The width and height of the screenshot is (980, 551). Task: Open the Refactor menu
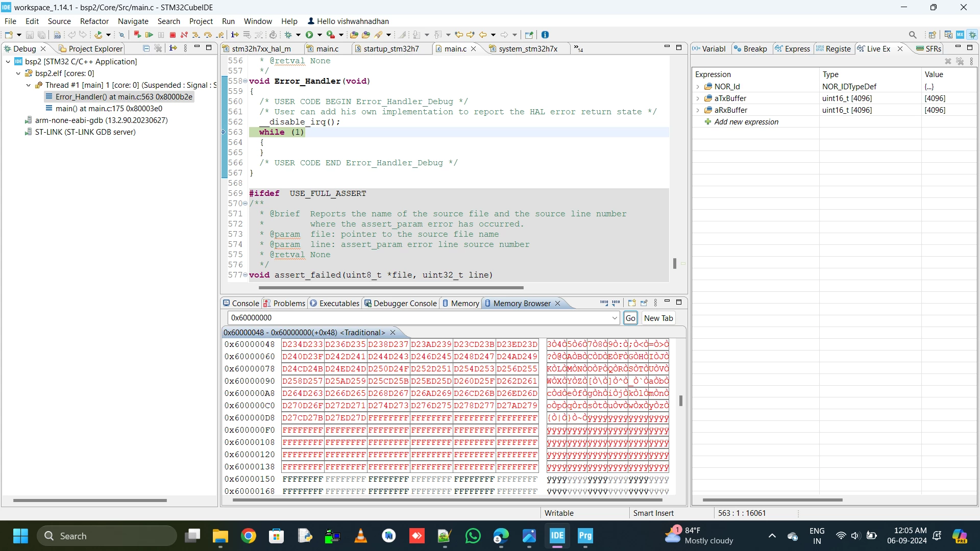94,21
